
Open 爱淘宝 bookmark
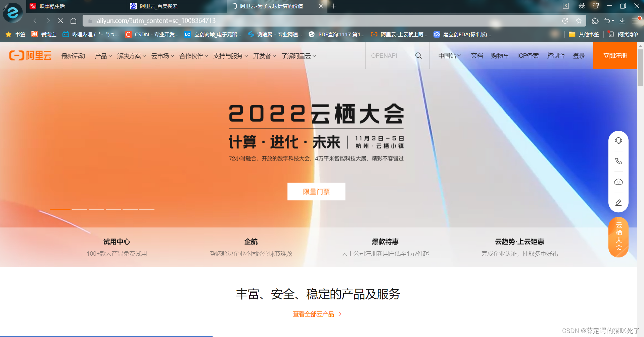tap(44, 34)
